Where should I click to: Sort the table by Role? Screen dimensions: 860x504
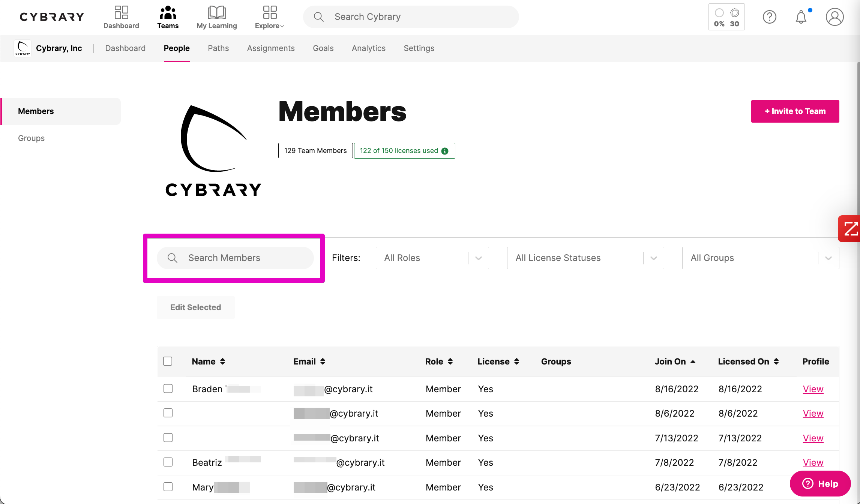click(439, 361)
